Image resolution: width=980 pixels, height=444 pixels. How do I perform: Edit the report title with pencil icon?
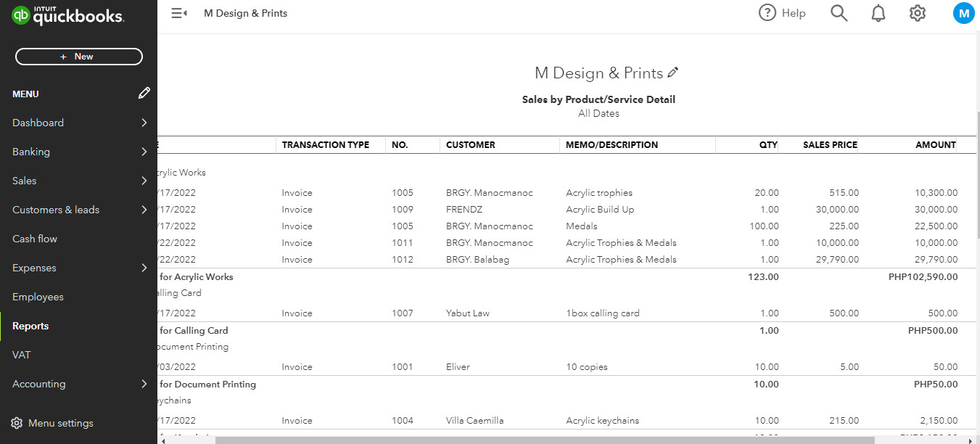point(673,73)
